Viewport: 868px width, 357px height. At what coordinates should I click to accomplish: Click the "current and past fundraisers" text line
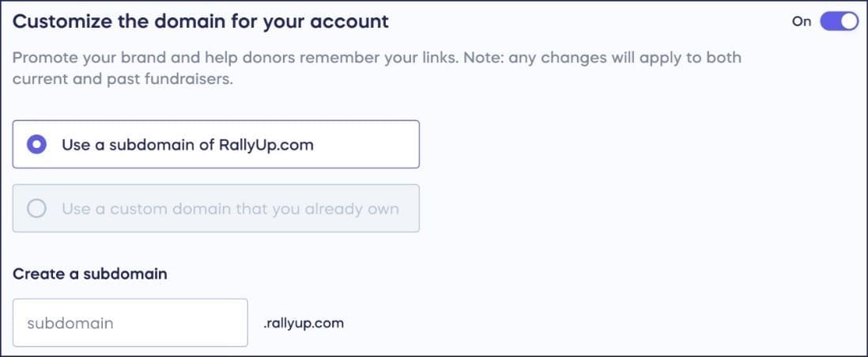point(123,81)
